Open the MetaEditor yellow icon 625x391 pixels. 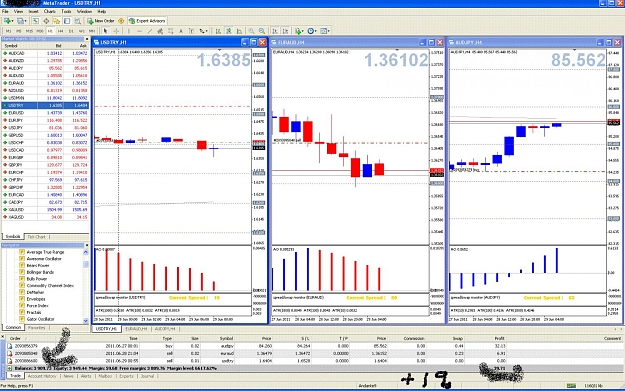point(121,21)
